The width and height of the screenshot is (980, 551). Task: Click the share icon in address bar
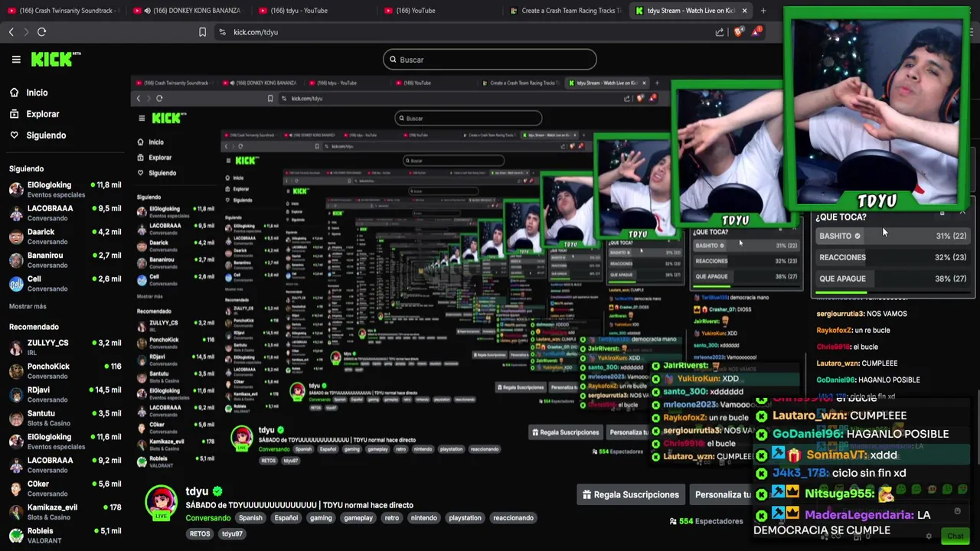[x=720, y=32]
